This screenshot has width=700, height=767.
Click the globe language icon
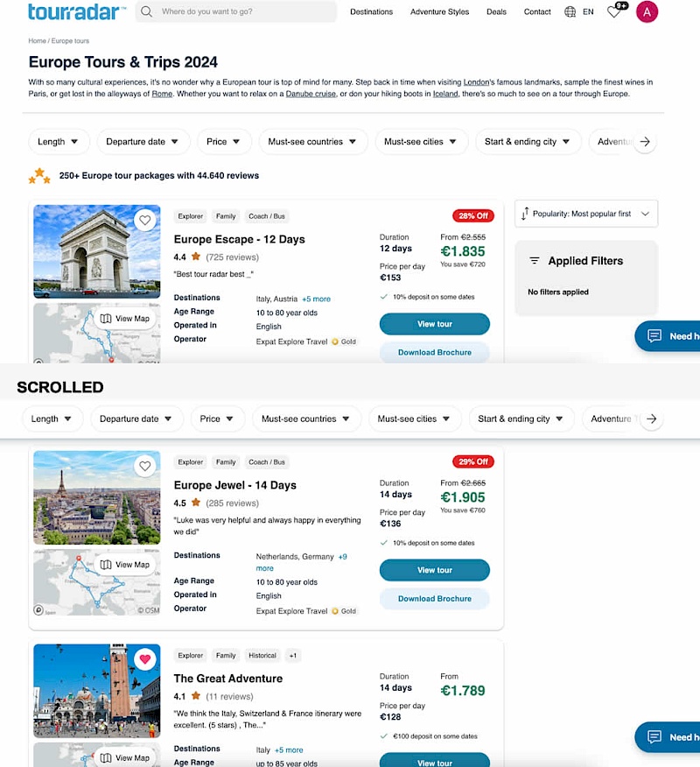[570, 11]
